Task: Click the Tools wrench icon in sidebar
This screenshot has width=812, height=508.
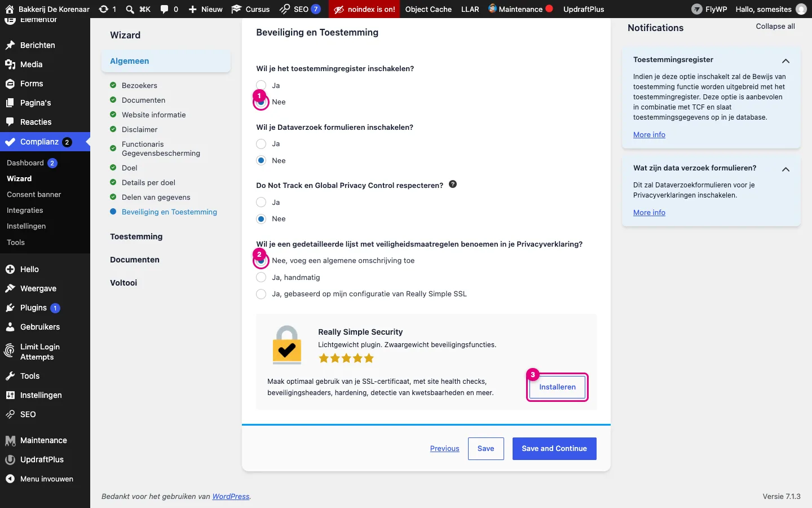Action: 10,376
